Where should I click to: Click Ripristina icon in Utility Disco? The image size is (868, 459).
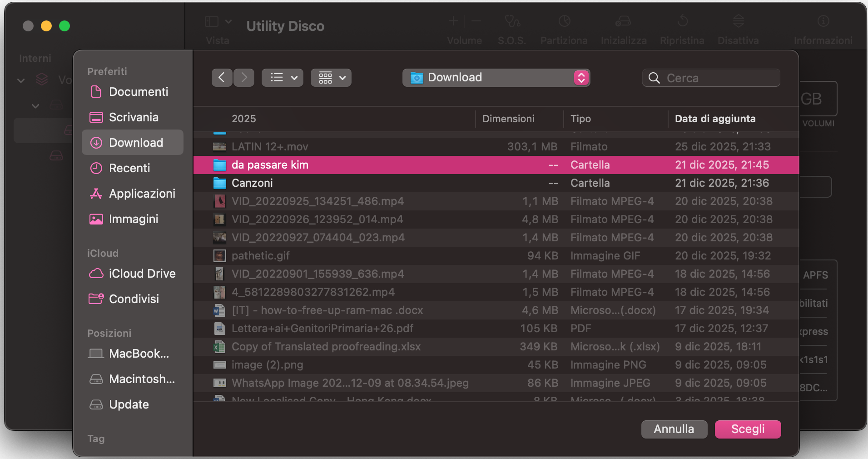(x=682, y=21)
